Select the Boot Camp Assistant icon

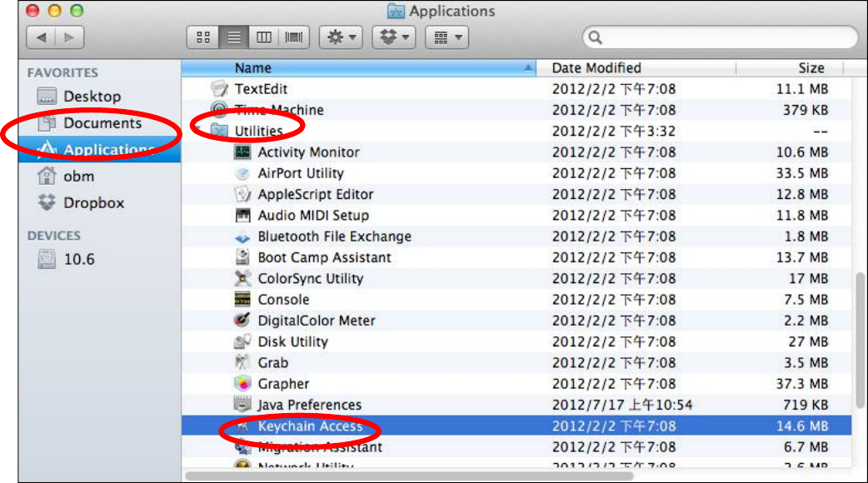[x=242, y=257]
